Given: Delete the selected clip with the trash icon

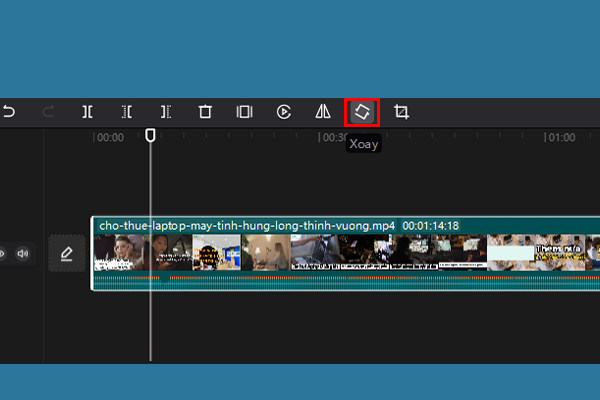Looking at the screenshot, I should point(205,112).
